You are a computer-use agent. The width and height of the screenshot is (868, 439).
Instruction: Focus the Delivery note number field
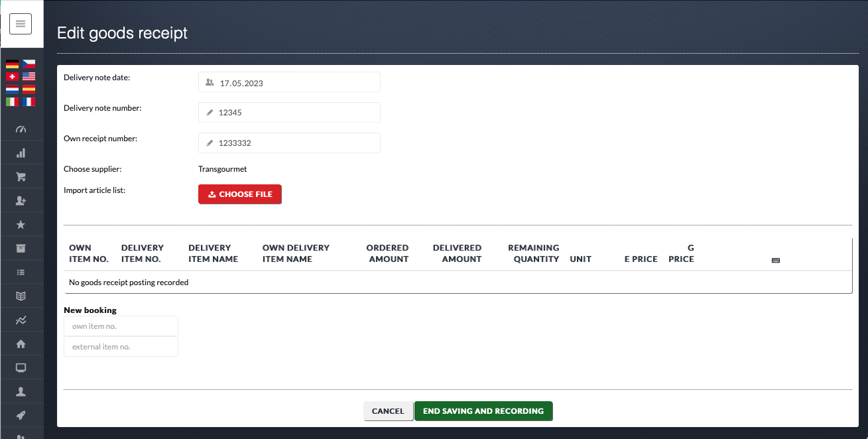[289, 113]
